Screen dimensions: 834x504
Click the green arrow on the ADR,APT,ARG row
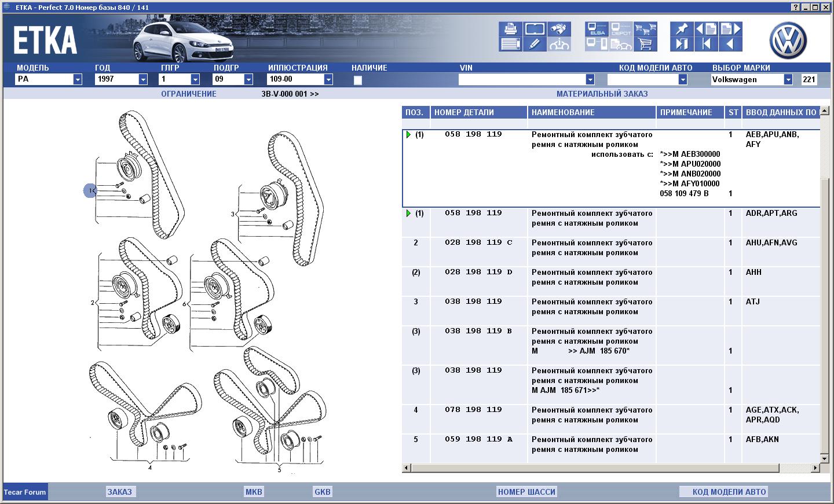tap(408, 214)
